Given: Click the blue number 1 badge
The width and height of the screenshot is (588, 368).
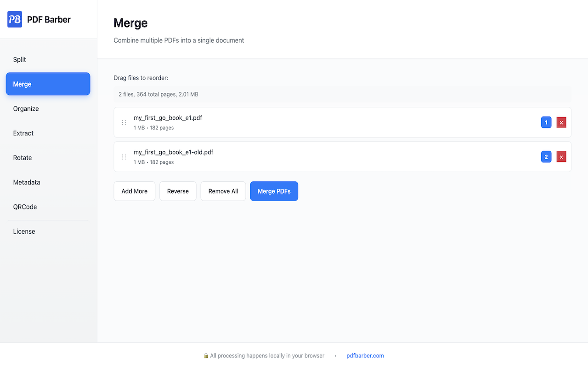Looking at the screenshot, I should 546,122.
